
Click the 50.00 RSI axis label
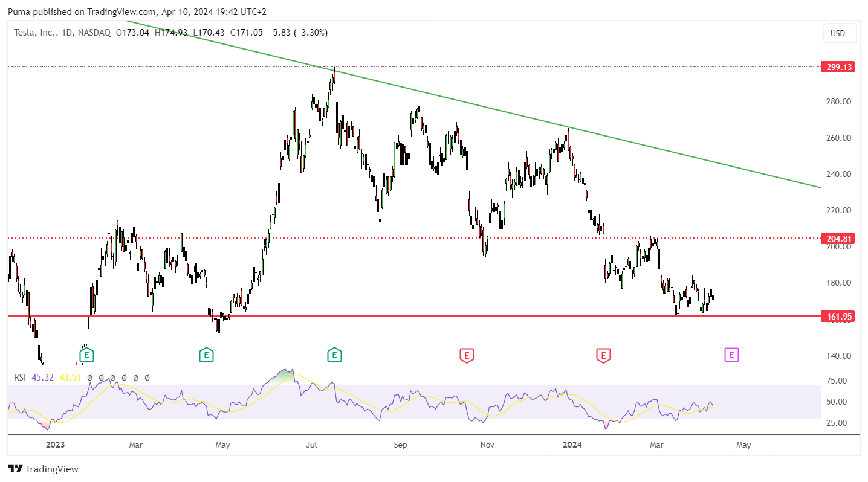[x=837, y=402]
